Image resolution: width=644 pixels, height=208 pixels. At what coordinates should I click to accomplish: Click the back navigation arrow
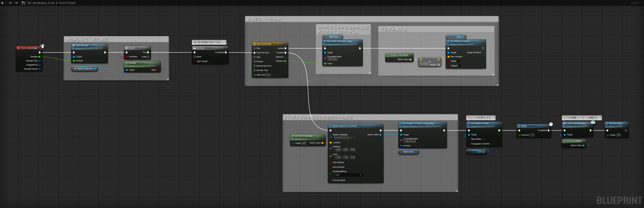[x=11, y=3]
